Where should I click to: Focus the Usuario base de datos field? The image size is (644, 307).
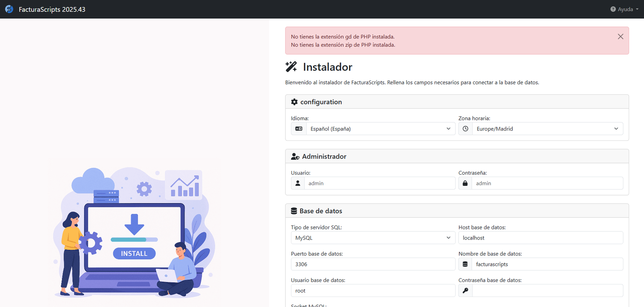pyautogui.click(x=373, y=291)
